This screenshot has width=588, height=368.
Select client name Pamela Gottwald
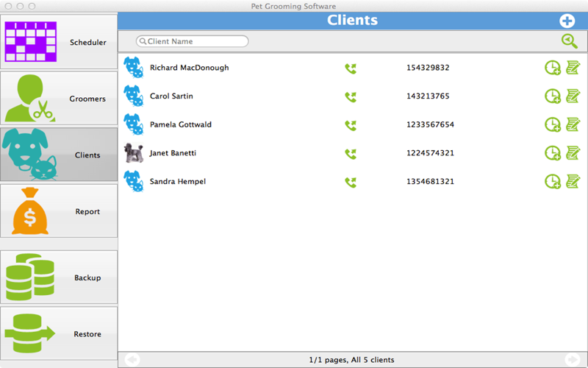click(181, 124)
